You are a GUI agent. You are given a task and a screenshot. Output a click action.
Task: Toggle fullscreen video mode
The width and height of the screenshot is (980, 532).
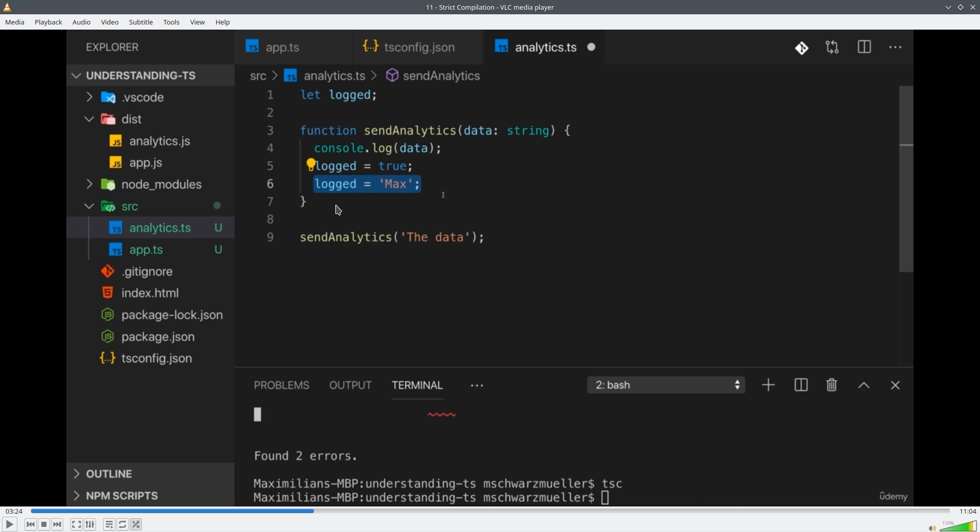pos(77,524)
